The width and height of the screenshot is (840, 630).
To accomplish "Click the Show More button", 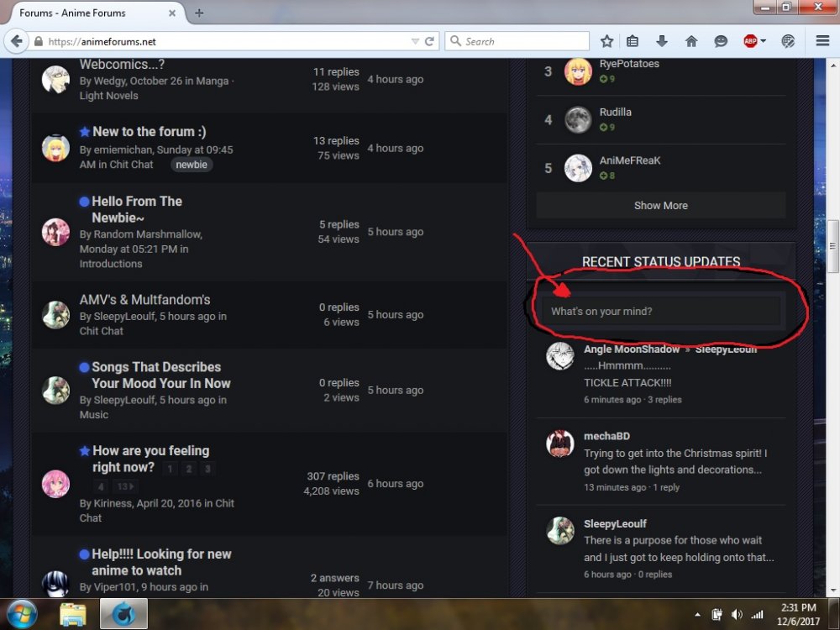I will pyautogui.click(x=660, y=205).
